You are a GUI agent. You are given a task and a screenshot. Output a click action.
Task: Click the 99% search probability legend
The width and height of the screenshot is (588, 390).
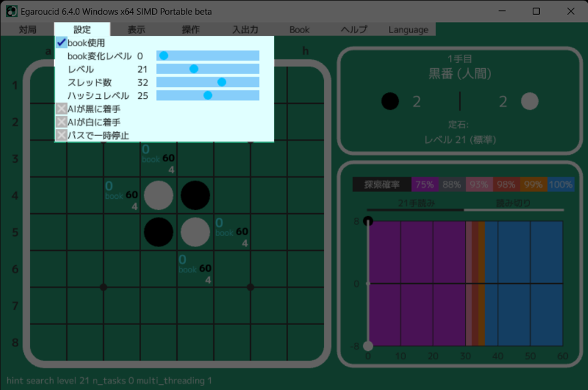click(x=533, y=185)
